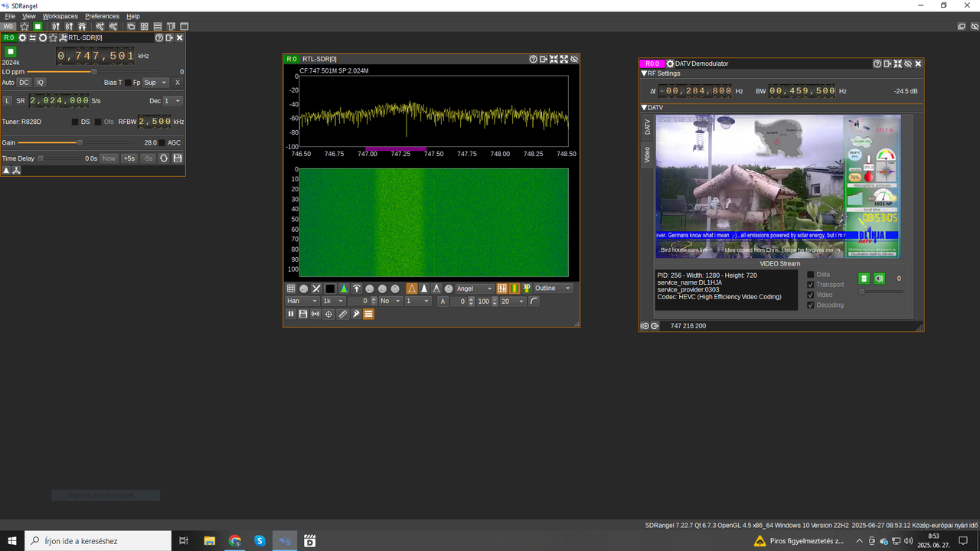Open the Dec decimation dropdown
This screenshot has height=551, width=980.
click(173, 100)
